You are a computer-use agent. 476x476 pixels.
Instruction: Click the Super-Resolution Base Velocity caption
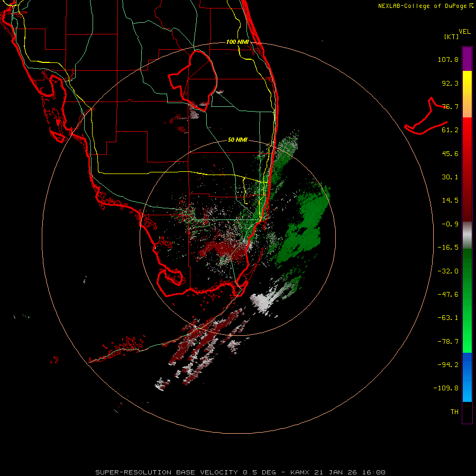(x=240, y=472)
